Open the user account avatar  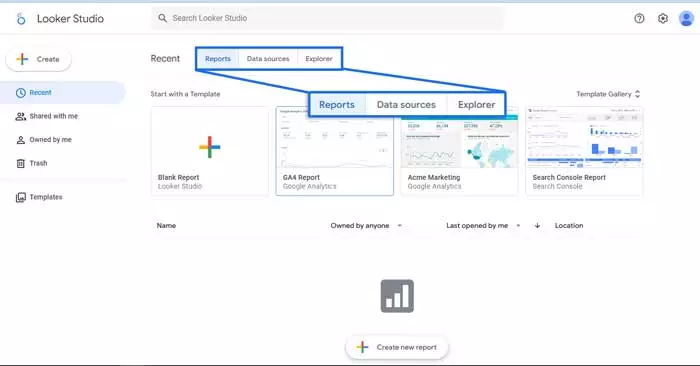tap(686, 18)
